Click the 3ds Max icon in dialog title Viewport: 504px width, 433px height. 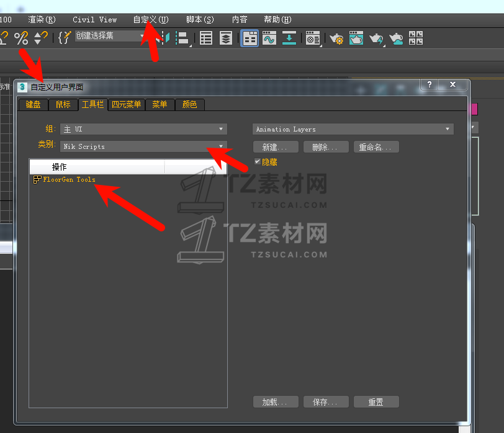tap(22, 87)
